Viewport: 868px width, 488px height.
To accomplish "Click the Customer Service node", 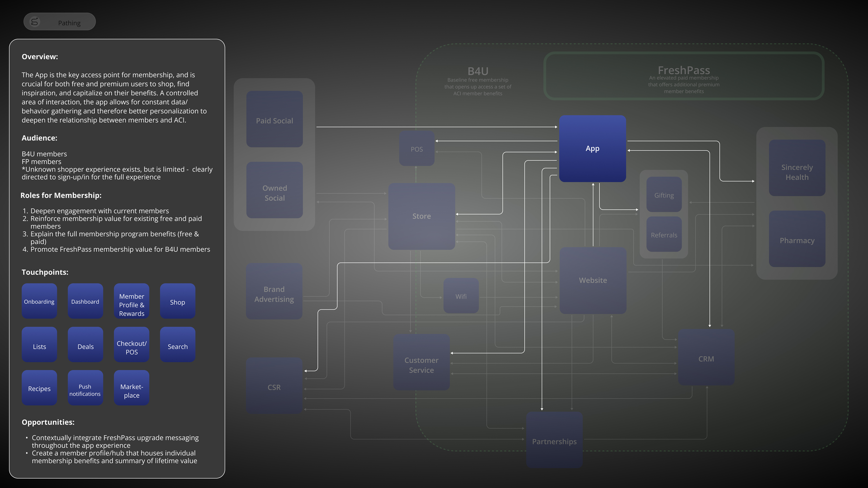I will tap(421, 362).
